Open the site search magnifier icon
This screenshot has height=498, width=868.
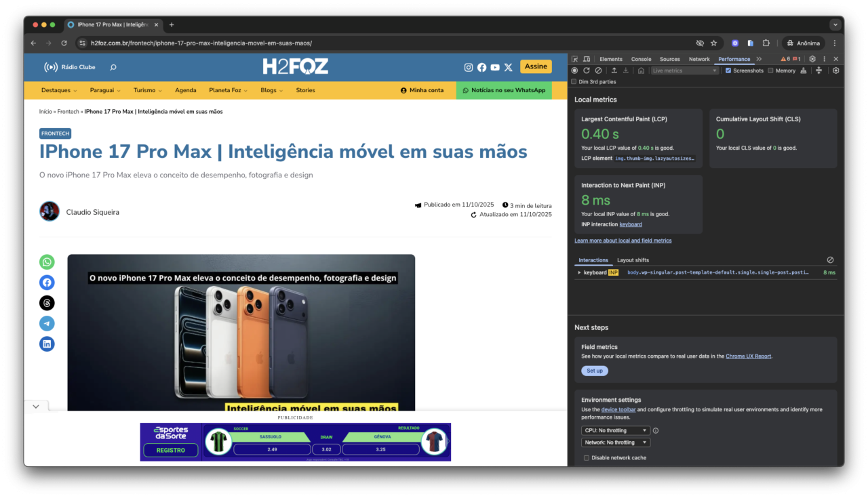tap(113, 67)
